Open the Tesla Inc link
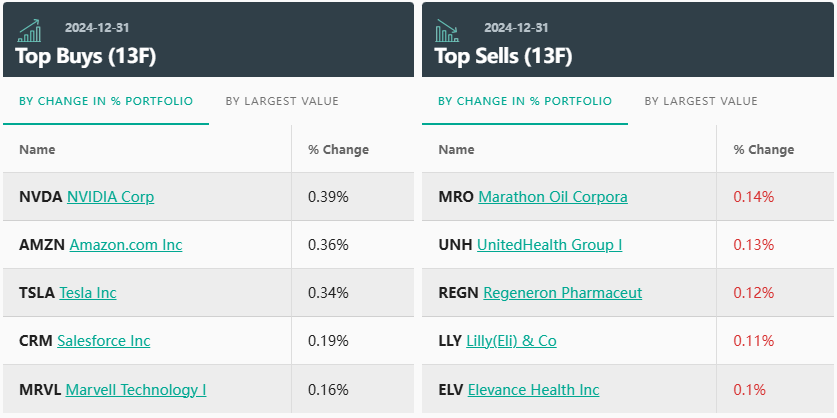This screenshot has width=837, height=418. tap(88, 293)
